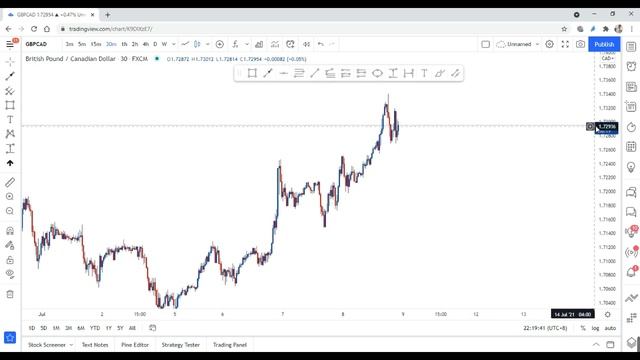
Task: Click the Publish button
Action: [604, 44]
